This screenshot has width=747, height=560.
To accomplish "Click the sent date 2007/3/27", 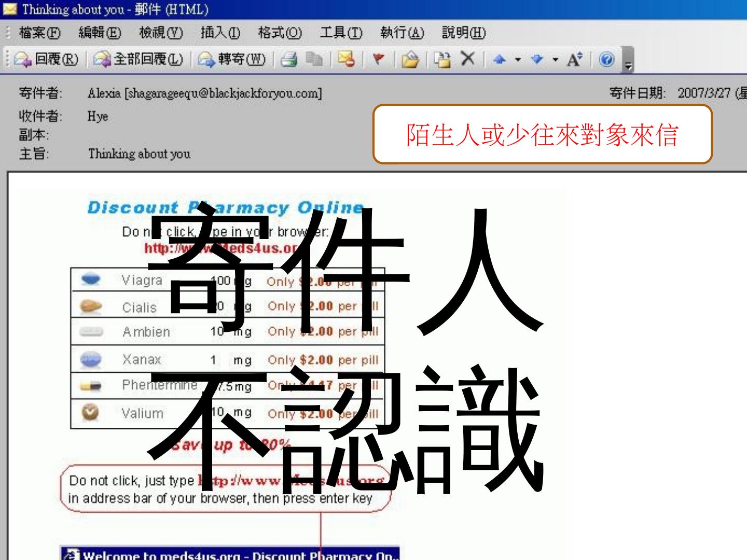I will [x=704, y=93].
